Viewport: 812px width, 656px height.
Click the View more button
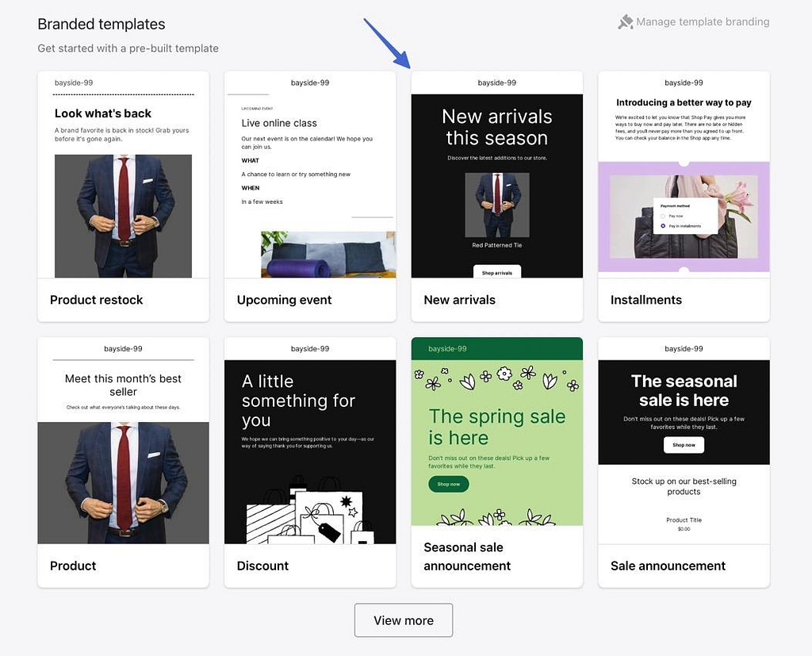(x=403, y=620)
